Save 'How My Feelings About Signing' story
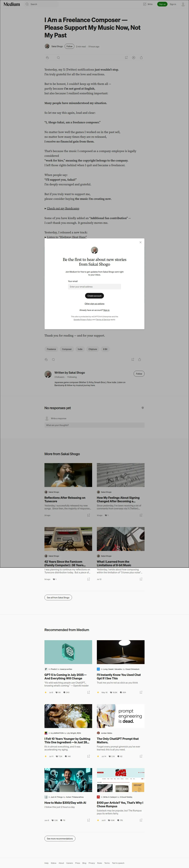 tap(141, 515)
